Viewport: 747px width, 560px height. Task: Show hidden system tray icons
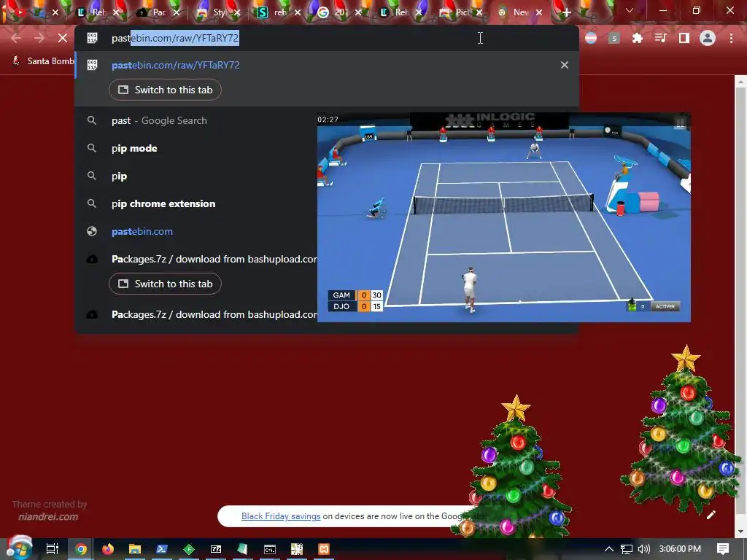point(608,549)
